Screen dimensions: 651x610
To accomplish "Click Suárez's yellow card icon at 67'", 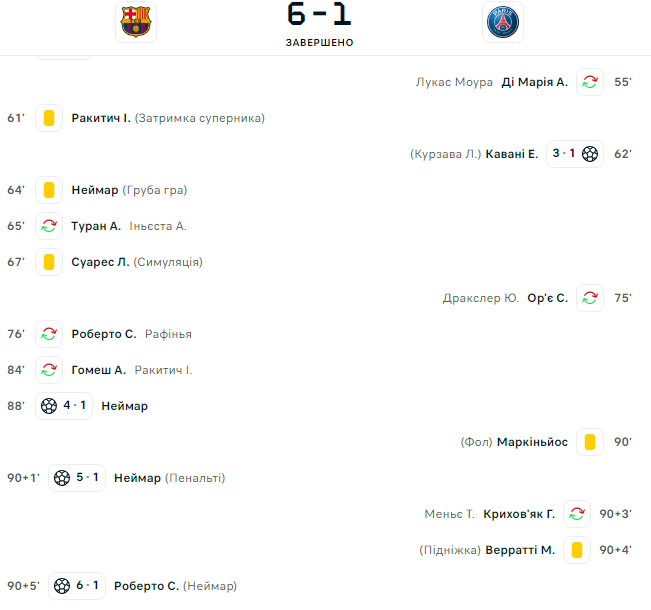I will (x=49, y=262).
